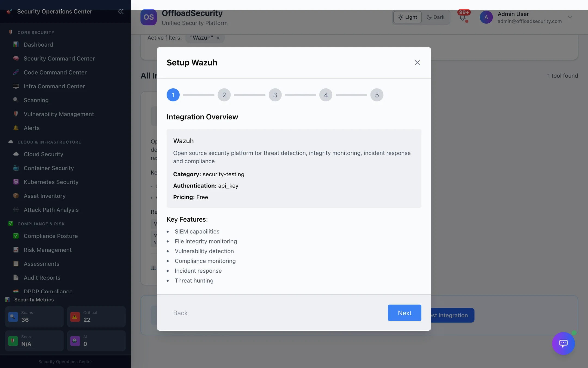Click the Audit Reports document icon
The image size is (588, 368).
click(16, 277)
